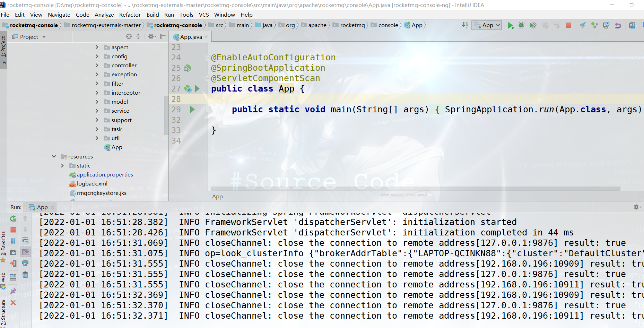Image resolution: width=644 pixels, height=328 pixels.
Task: Revert changes with the purple undo arrow
Action: (618, 25)
